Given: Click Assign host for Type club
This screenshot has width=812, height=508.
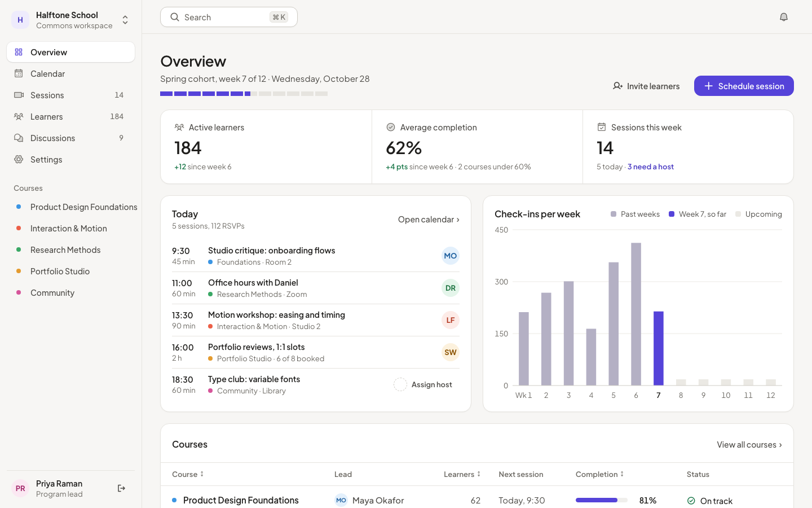Looking at the screenshot, I should [x=431, y=384].
